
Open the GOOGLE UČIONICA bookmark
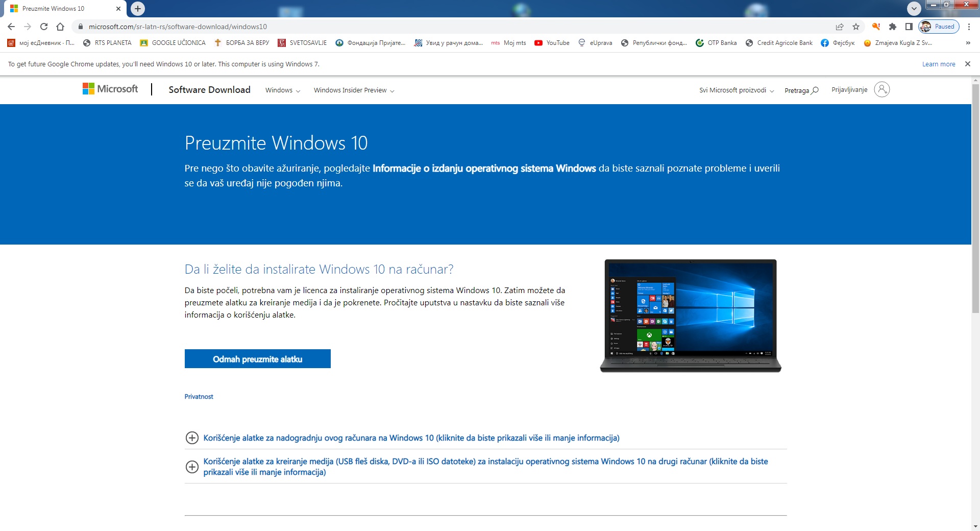[173, 43]
